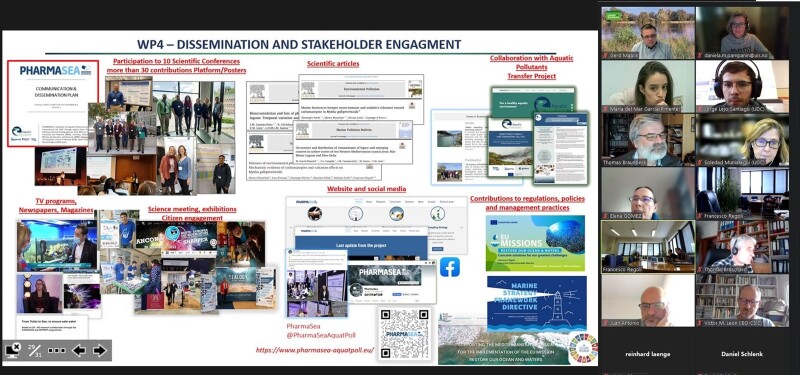This screenshot has width=800, height=375.
Task: Open the three-squares slide options menu
Action: (57, 351)
